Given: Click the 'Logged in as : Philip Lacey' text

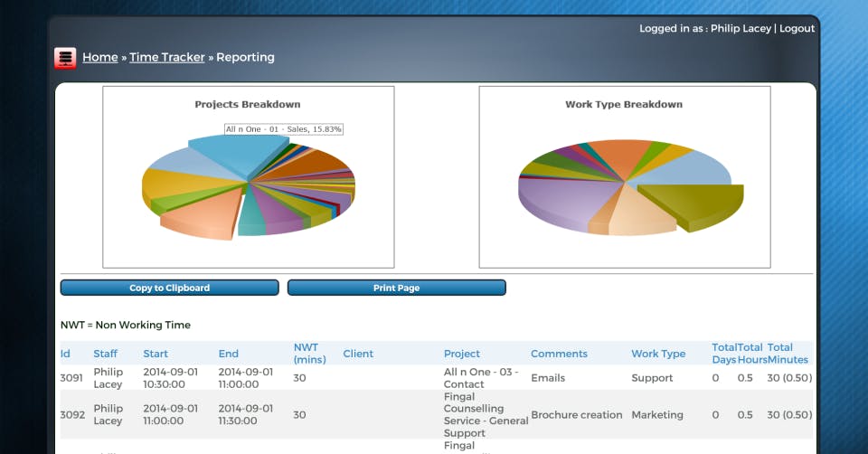Looking at the screenshot, I should click(x=705, y=28).
